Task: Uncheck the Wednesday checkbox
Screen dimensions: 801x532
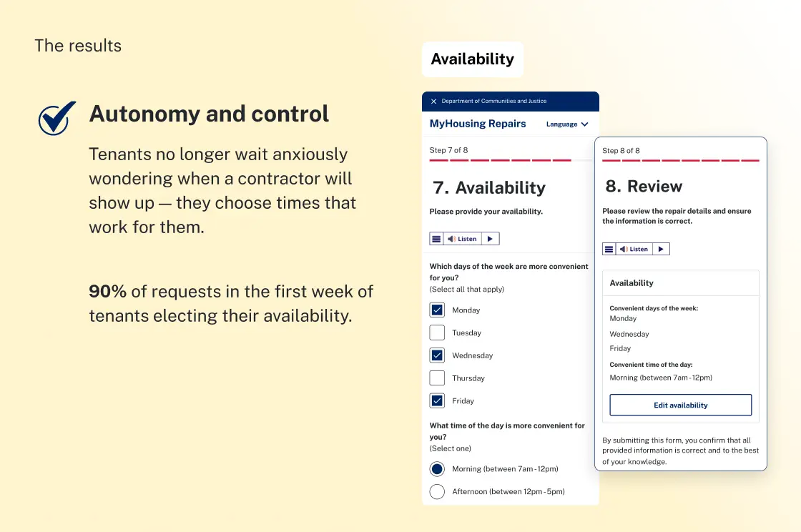Action: click(x=436, y=355)
